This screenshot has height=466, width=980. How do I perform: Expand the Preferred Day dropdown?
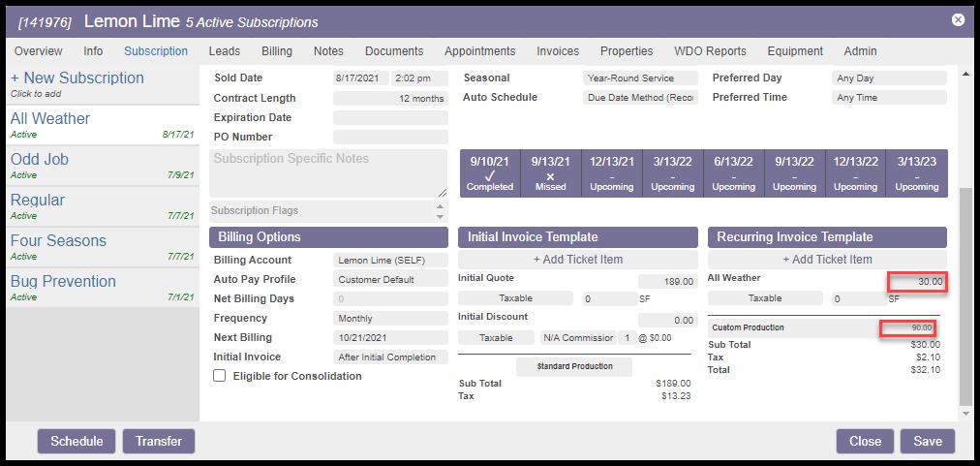888,78
